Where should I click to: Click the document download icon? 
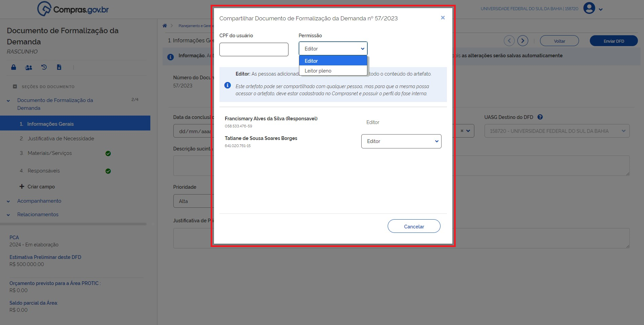coord(59,67)
